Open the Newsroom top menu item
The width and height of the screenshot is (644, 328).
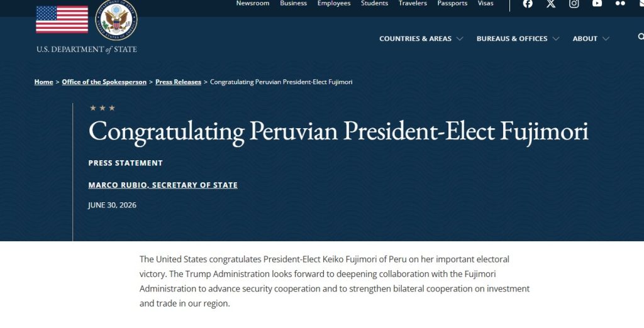click(x=253, y=3)
